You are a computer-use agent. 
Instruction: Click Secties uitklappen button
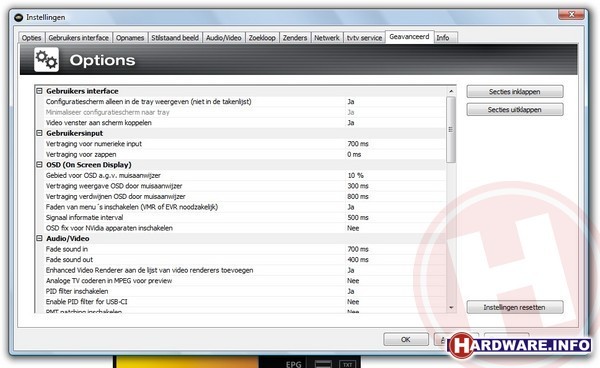point(515,110)
